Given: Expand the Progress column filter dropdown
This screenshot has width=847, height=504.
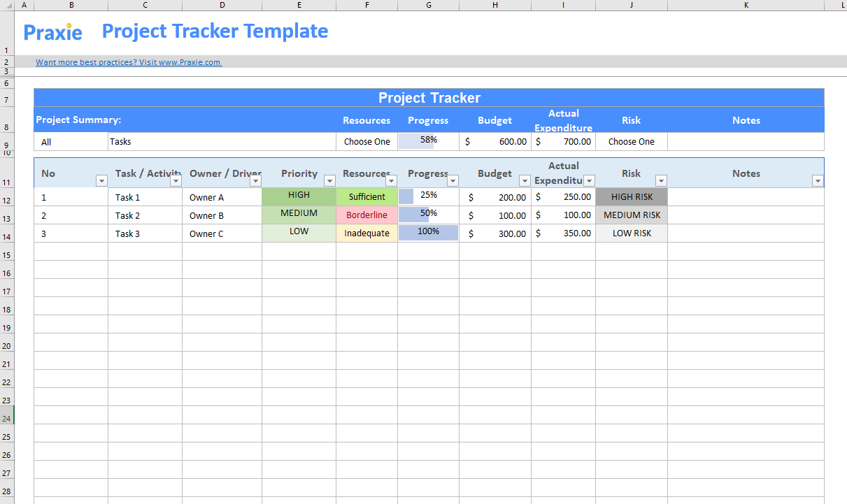Looking at the screenshot, I should pyautogui.click(x=453, y=180).
